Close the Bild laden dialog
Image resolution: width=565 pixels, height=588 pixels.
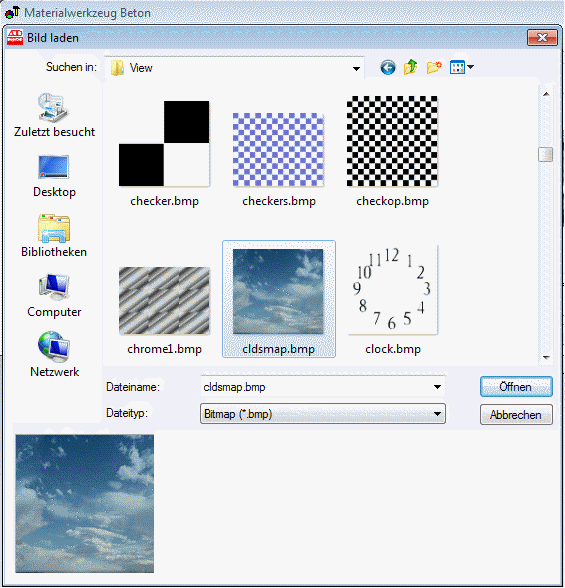click(x=542, y=38)
